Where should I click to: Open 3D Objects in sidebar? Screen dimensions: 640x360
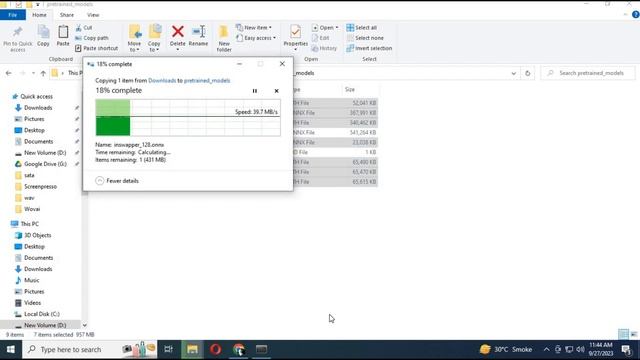click(x=37, y=236)
